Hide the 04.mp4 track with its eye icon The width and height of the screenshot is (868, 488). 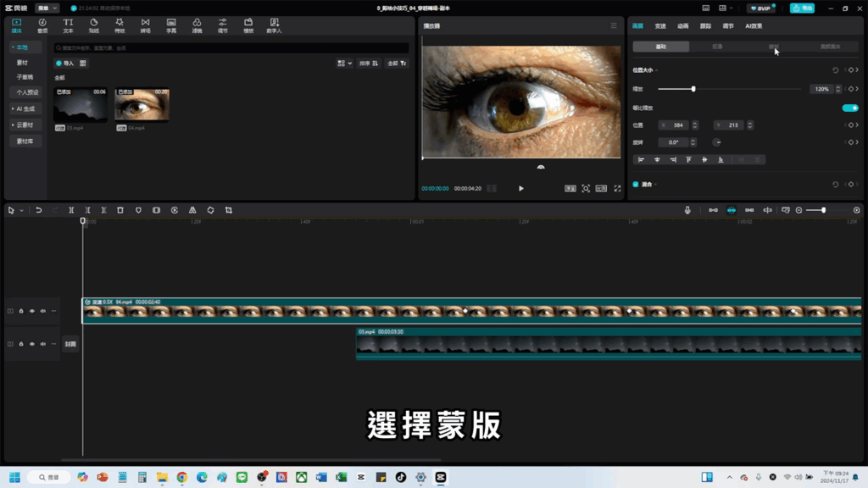[x=32, y=311]
